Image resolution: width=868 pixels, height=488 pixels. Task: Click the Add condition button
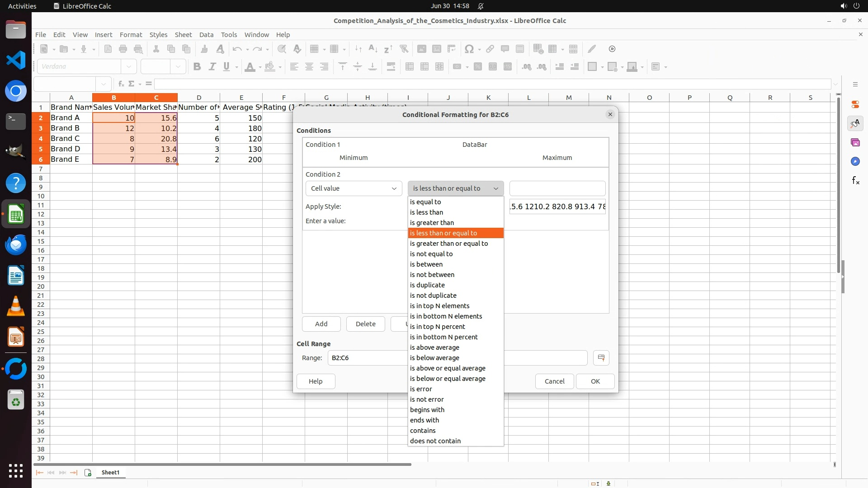tap(321, 324)
